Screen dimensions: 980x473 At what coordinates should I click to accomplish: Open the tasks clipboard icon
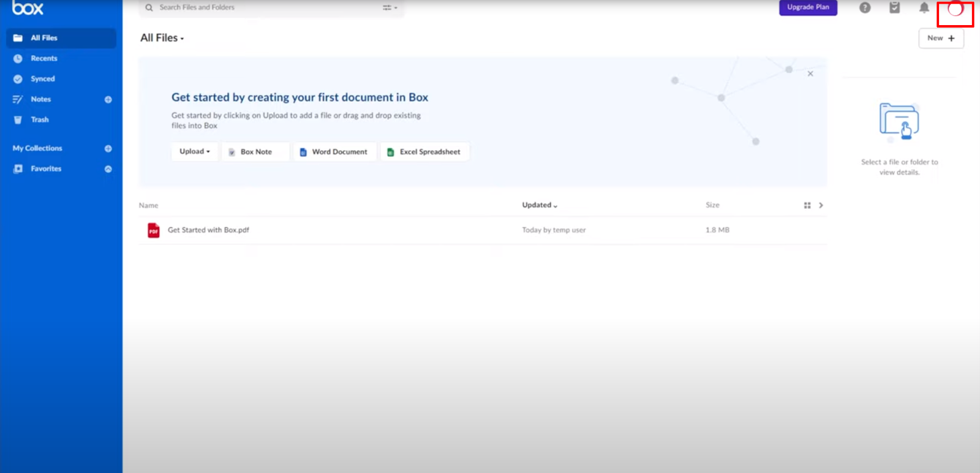coord(894,7)
